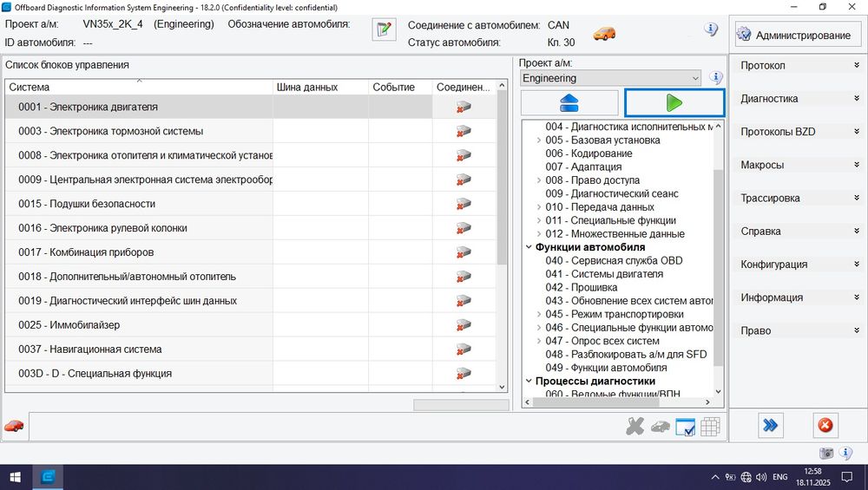Select tree item 007 - Адаптация
The image size is (868, 490).
click(583, 167)
